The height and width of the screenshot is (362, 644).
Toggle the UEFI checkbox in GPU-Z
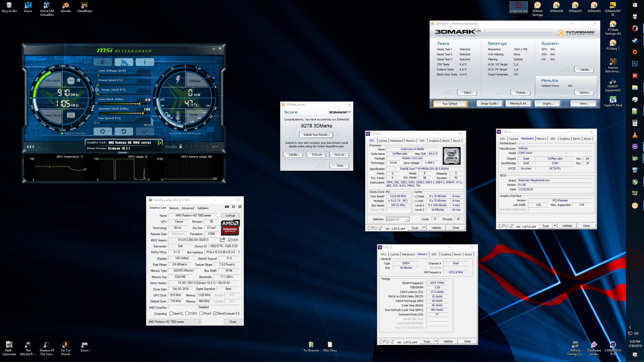pos(230,240)
